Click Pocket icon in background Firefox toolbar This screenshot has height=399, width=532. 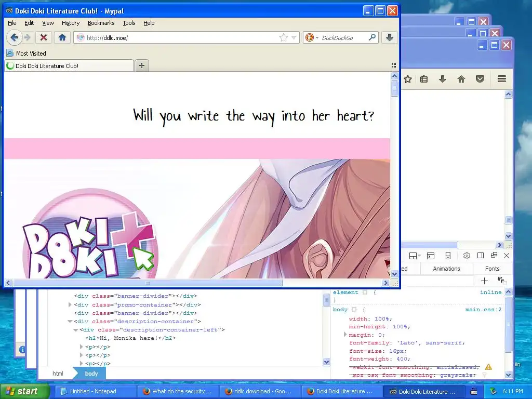(480, 79)
